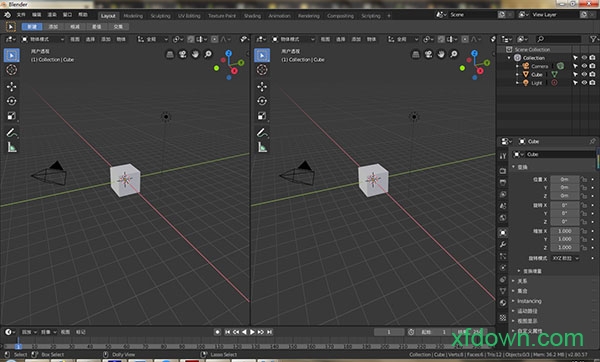This screenshot has width=600, height=362.
Task: Select the Cursor tool in left viewport
Action: [x=11, y=70]
